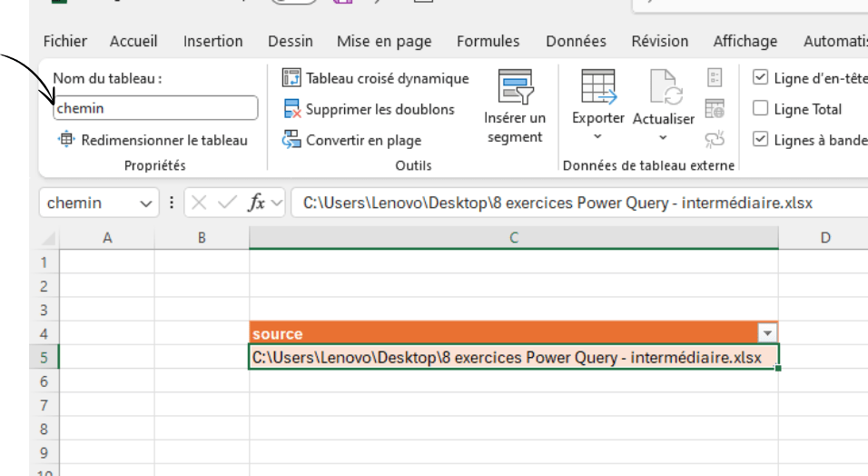868x476 pixels.
Task: Open the Fichier tab
Action: pyautogui.click(x=64, y=41)
